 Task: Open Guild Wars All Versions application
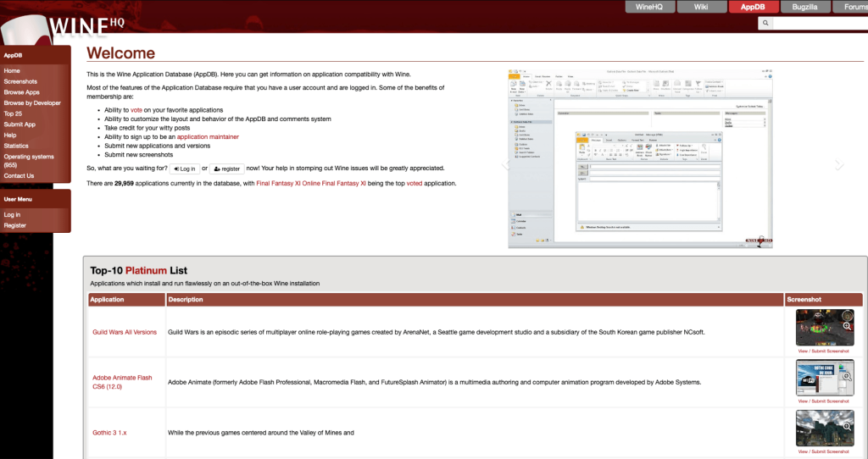click(125, 332)
